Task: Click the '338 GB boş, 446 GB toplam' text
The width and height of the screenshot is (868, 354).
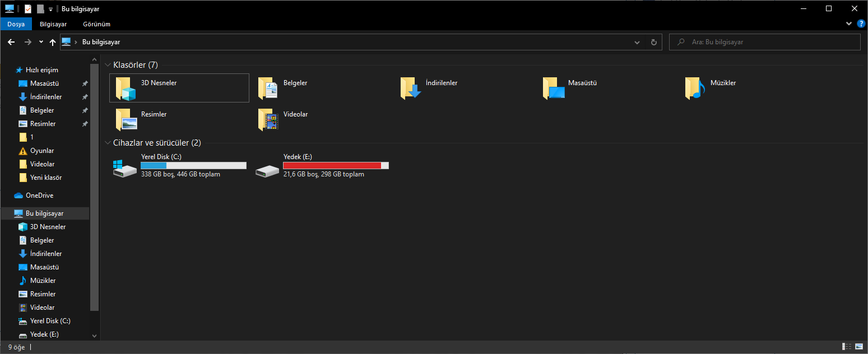Action: click(x=180, y=174)
